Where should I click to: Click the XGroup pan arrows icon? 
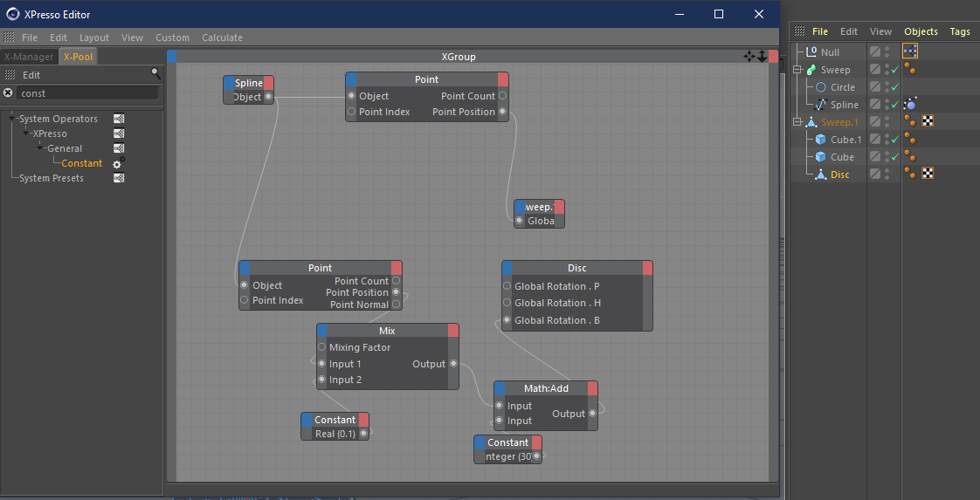(x=749, y=57)
